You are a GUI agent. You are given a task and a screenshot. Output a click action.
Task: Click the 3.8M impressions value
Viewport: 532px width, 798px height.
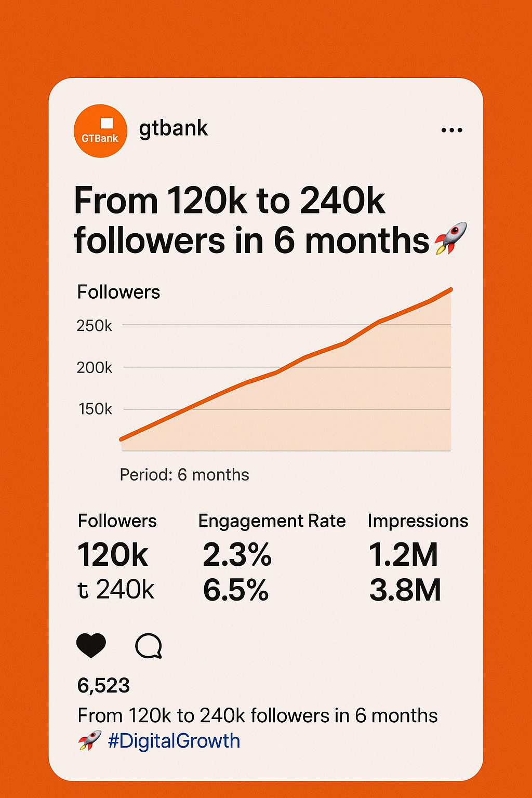405,590
